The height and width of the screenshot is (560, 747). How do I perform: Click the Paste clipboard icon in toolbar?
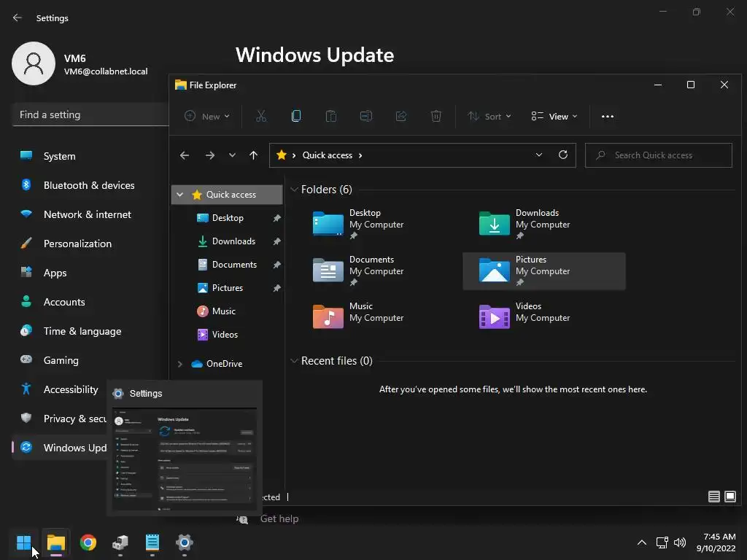tap(331, 116)
